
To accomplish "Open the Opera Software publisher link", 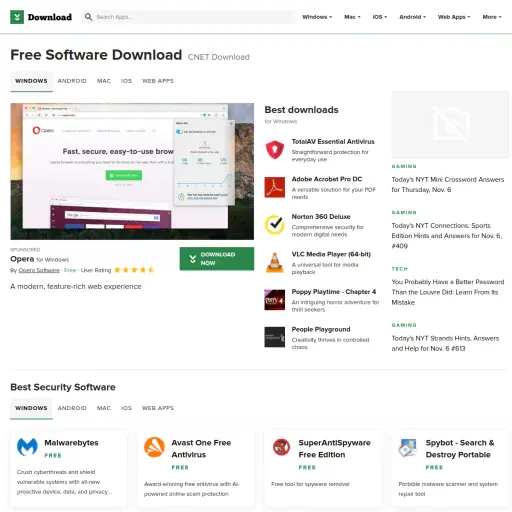I will tap(39, 270).
